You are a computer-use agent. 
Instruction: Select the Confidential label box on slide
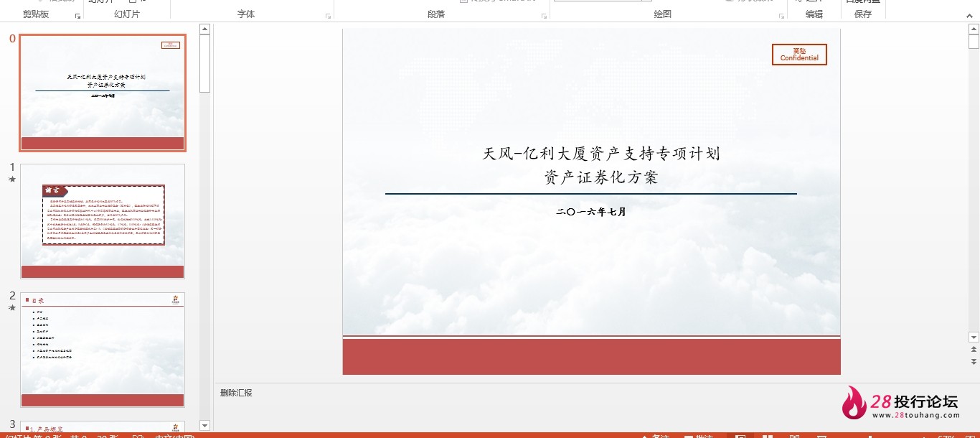click(799, 55)
